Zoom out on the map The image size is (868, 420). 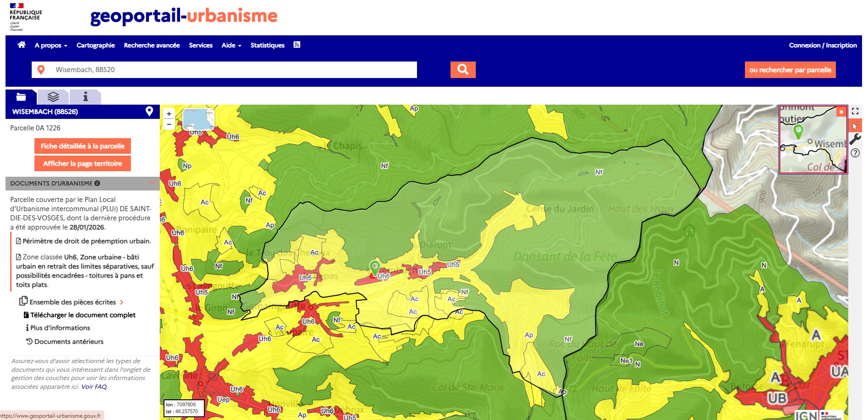tap(169, 124)
